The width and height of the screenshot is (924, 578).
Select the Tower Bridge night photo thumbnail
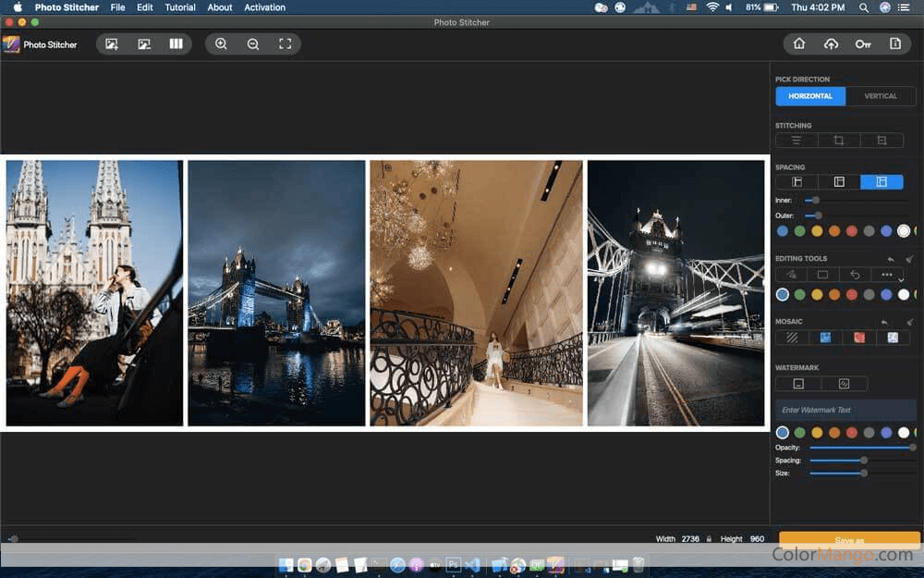click(x=276, y=293)
